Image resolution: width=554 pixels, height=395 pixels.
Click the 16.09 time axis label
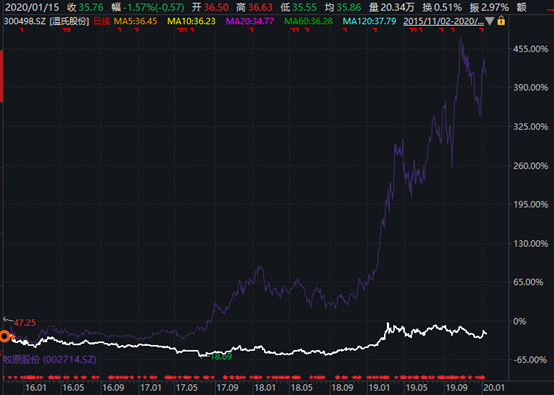pyautogui.click(x=113, y=388)
